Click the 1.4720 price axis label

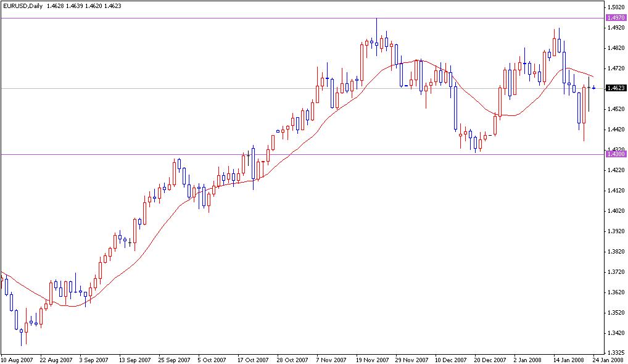(616, 68)
